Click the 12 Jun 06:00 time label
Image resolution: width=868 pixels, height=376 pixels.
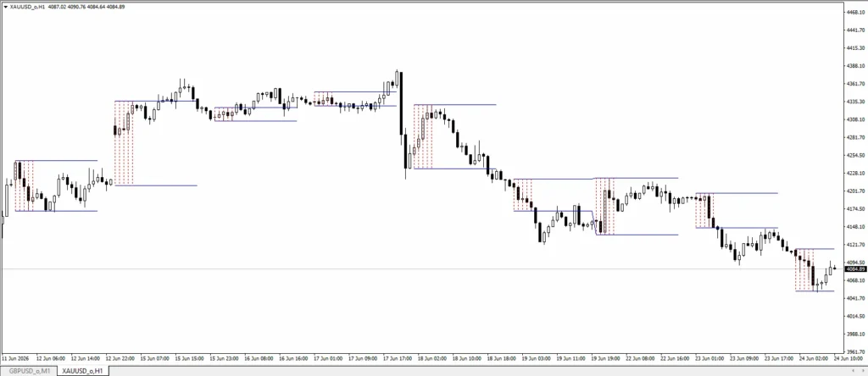click(51, 358)
